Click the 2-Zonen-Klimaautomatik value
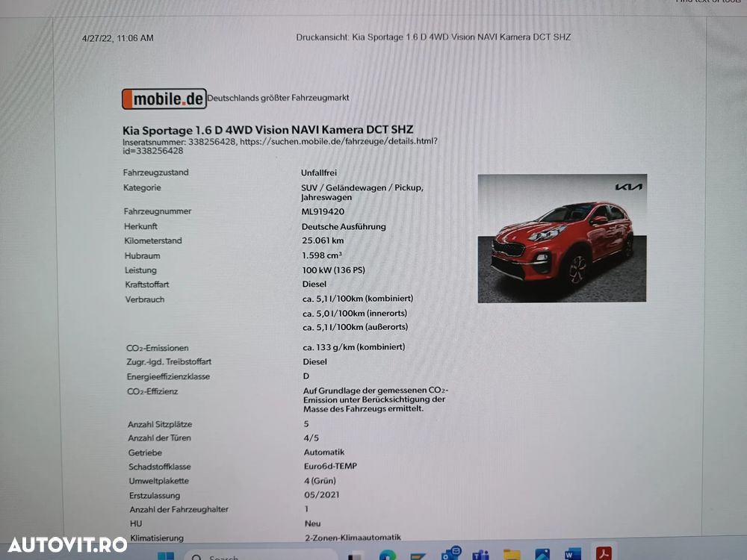747x560 pixels. [x=353, y=537]
